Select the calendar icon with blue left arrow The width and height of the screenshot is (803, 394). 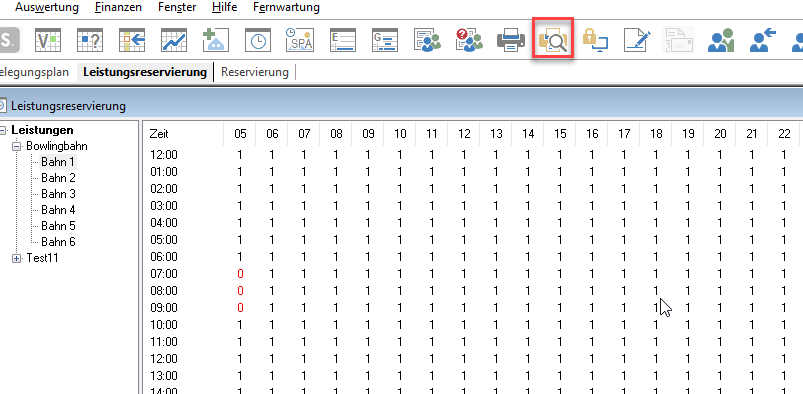[132, 40]
